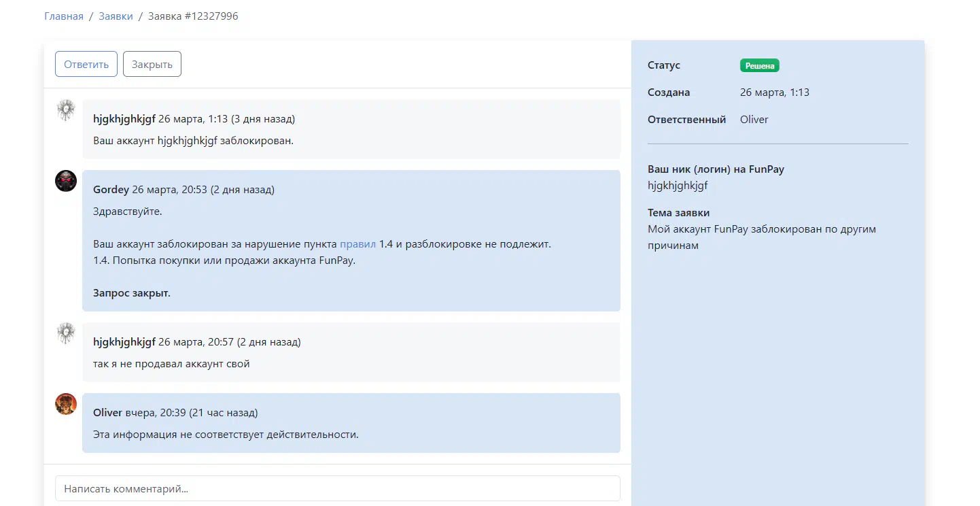The height and width of the screenshot is (506, 980).
Task: Click the Заявка #12327996 breadcrumb item
Action: coord(193,16)
